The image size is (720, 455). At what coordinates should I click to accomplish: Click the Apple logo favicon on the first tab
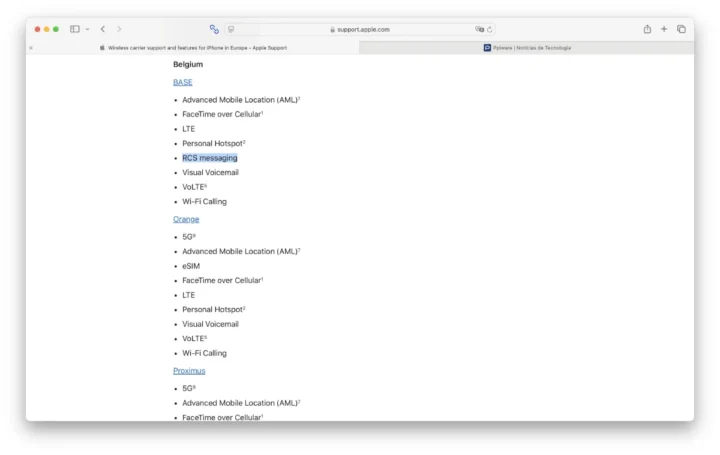(x=102, y=48)
